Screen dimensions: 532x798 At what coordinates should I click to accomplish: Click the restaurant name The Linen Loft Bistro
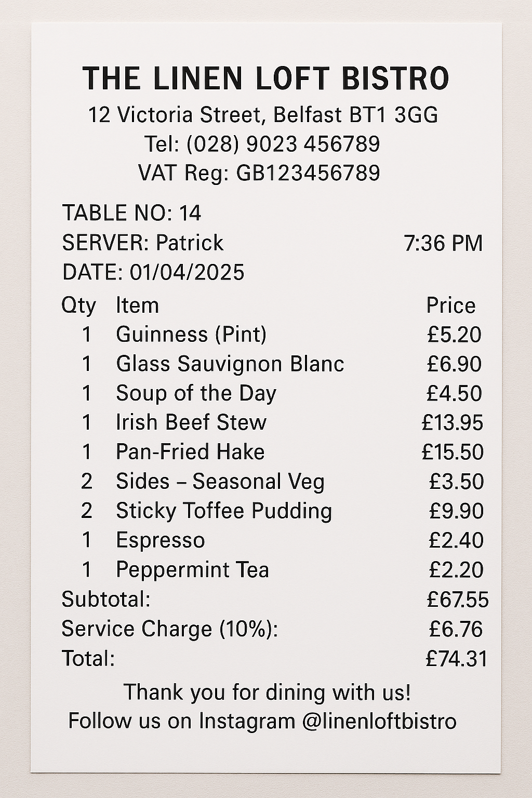click(x=265, y=78)
